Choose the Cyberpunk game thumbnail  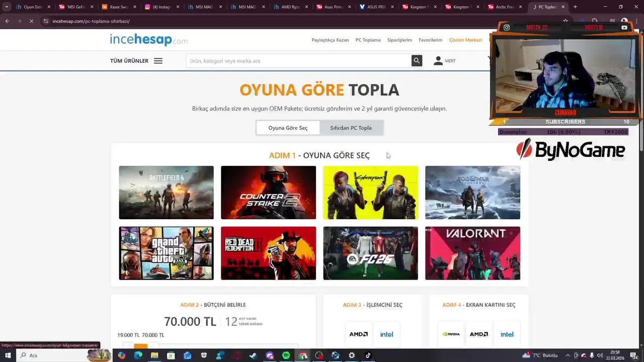click(x=370, y=193)
